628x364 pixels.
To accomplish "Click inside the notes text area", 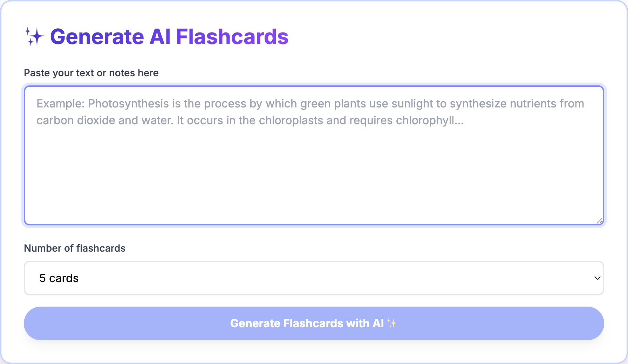I will point(314,154).
